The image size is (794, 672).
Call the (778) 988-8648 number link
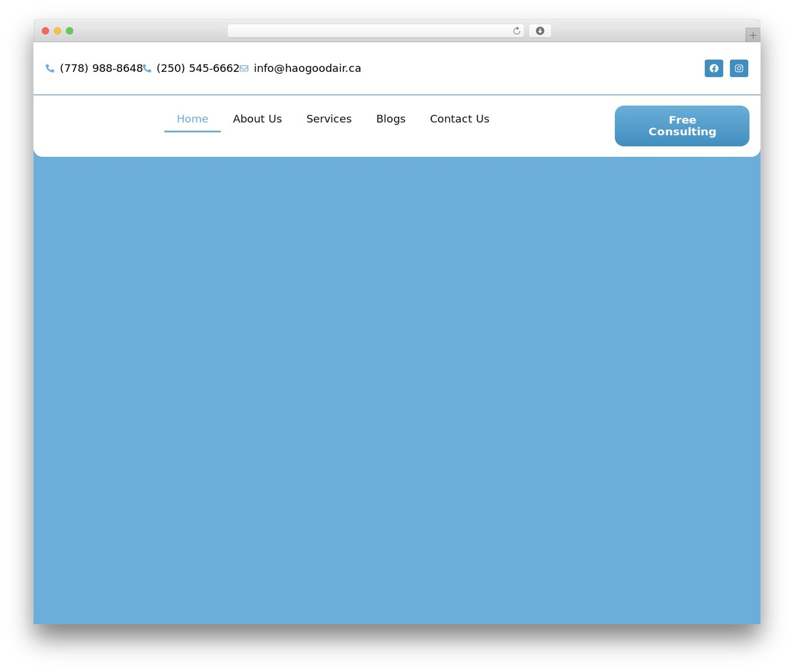pyautogui.click(x=101, y=68)
